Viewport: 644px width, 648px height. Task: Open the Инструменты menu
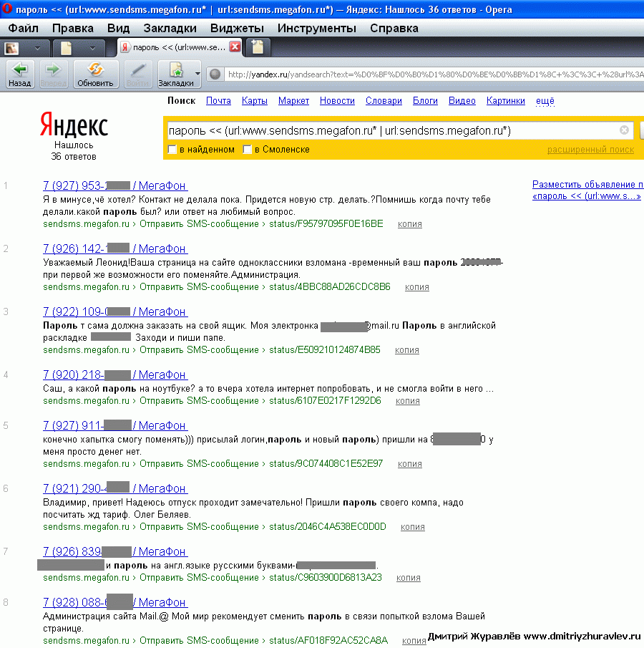(317, 28)
